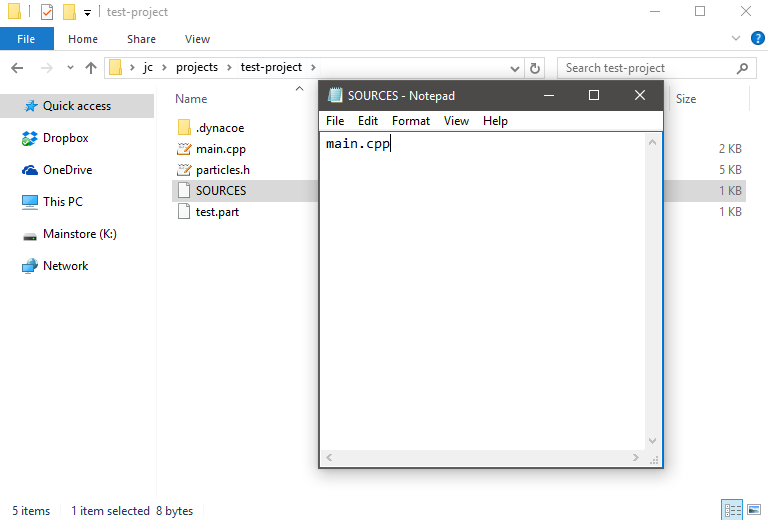768x520 pixels.
Task: Select the .dynacoe folder
Action: 219,128
